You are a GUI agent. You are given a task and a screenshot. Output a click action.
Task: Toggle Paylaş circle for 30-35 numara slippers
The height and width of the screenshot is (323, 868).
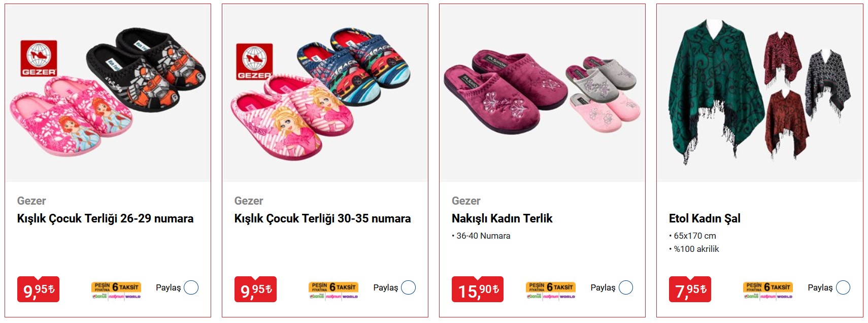pos(409,287)
